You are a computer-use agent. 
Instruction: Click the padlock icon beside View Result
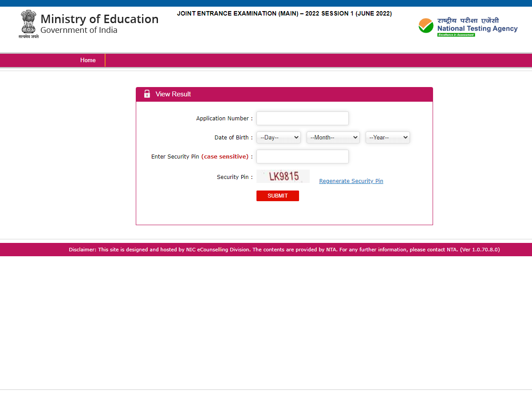click(147, 94)
